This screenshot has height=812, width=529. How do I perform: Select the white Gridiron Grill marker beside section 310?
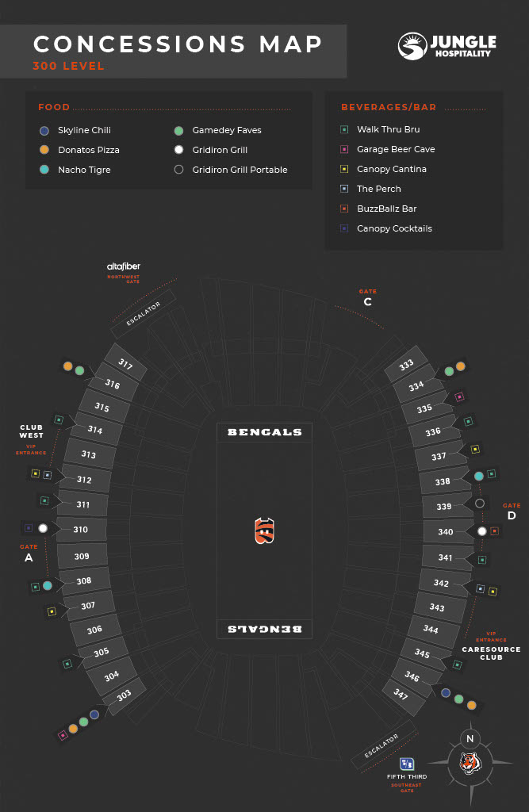click(43, 528)
